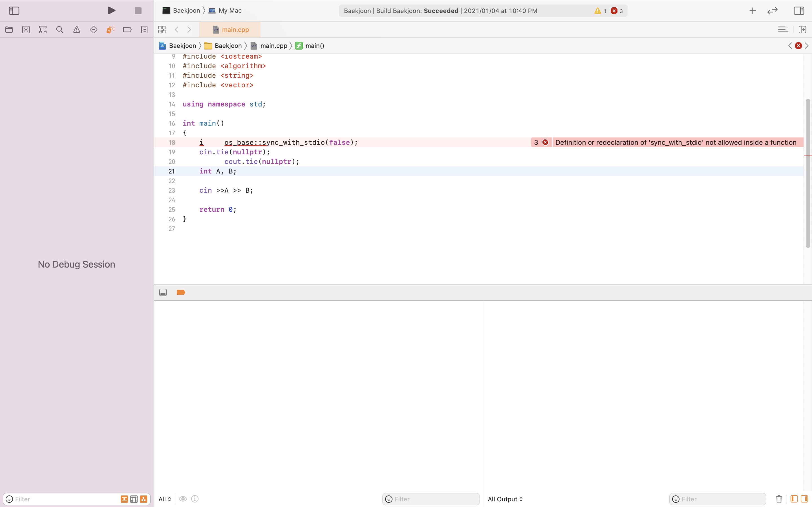Open the Project navigator folder icon
This screenshot has height=507, width=812.
9,30
